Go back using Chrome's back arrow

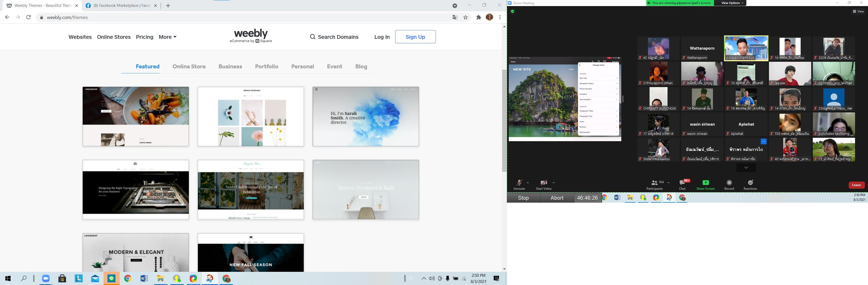click(x=7, y=17)
